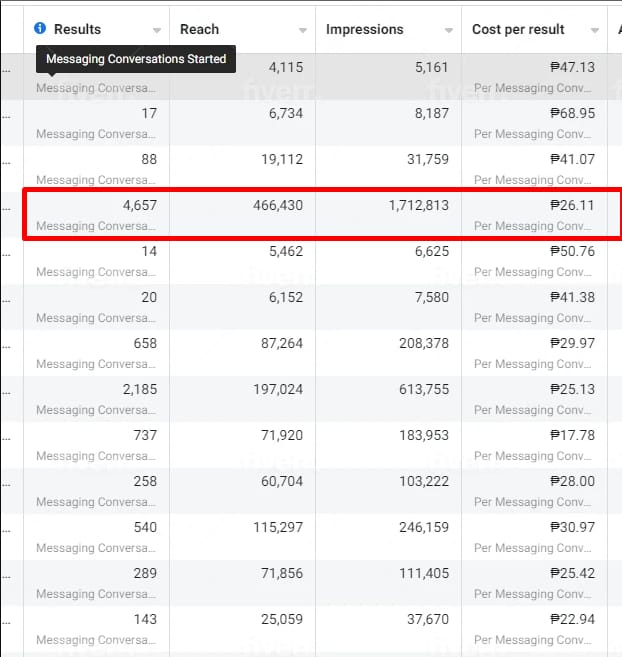622x657 pixels.
Task: Open the Reach column dropdown arrow
Action: (x=302, y=31)
